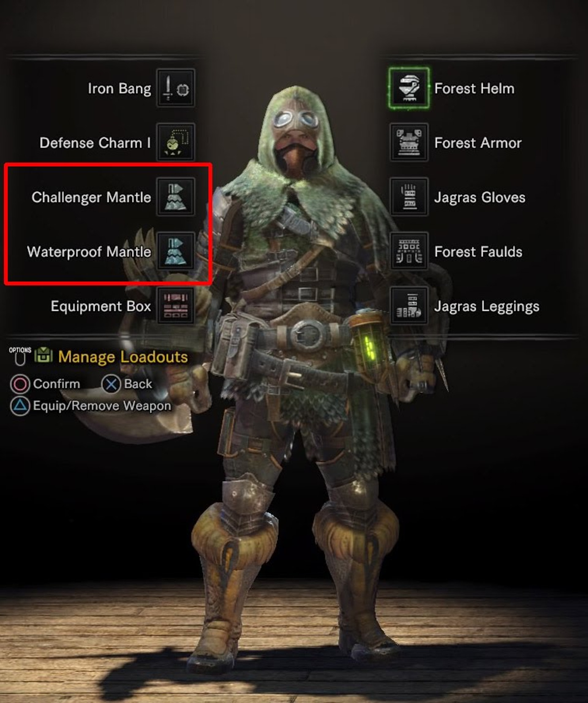Select the Iron Bang text label
This screenshot has height=703, width=588.
coord(119,89)
